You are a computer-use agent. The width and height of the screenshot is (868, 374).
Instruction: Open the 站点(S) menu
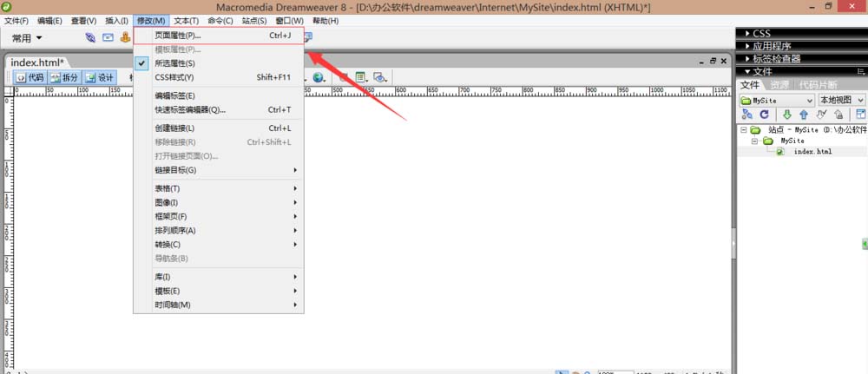pos(254,21)
